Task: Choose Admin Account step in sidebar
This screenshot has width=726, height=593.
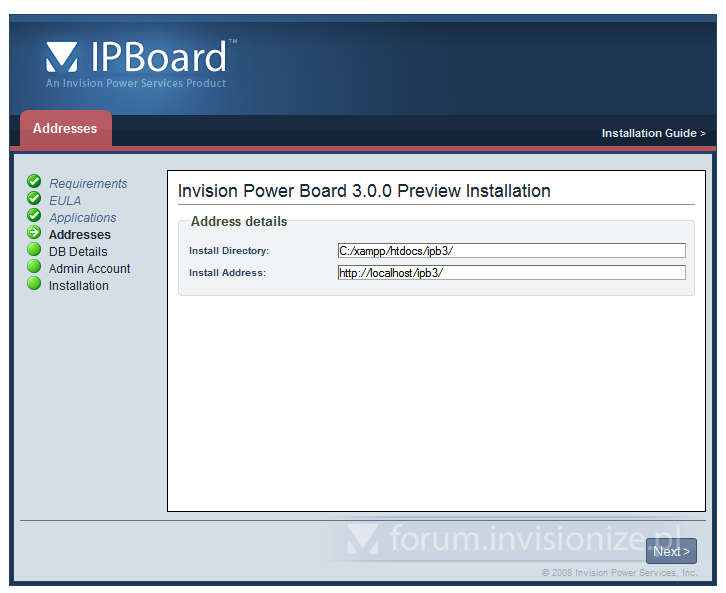Action: pos(90,269)
